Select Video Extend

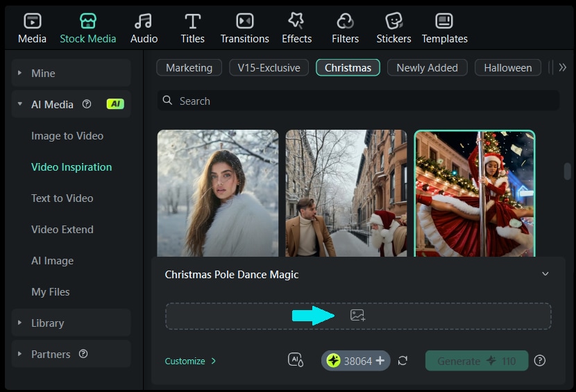tap(62, 230)
